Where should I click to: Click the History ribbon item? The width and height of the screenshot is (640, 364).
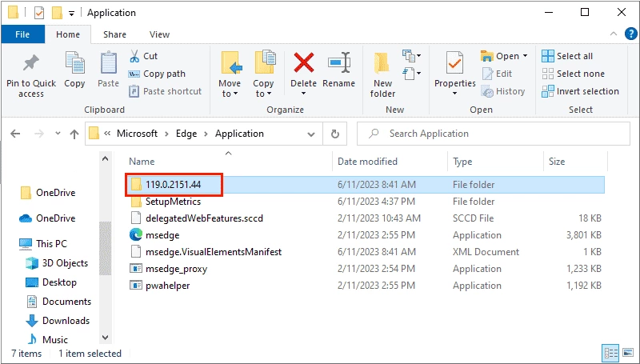pyautogui.click(x=503, y=91)
